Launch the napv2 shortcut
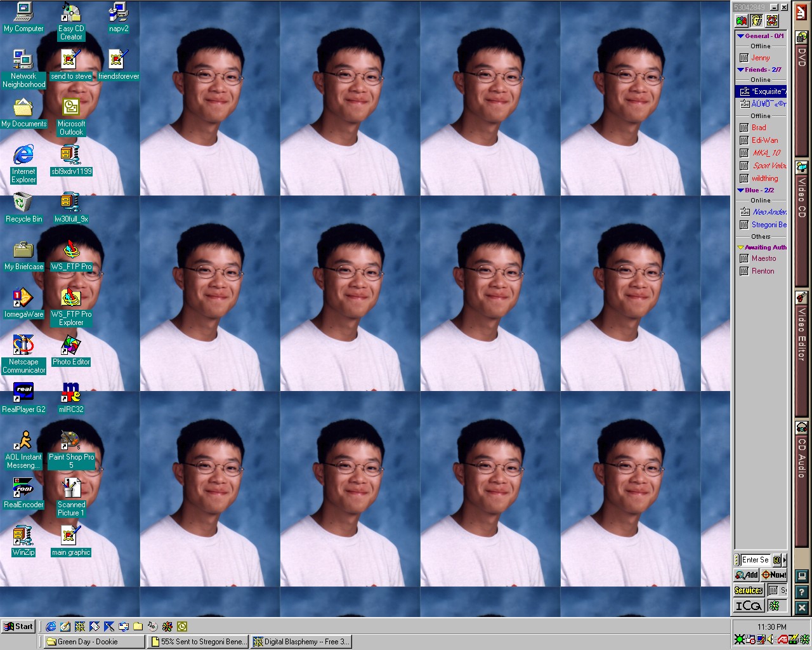The image size is (812, 650). tap(119, 18)
